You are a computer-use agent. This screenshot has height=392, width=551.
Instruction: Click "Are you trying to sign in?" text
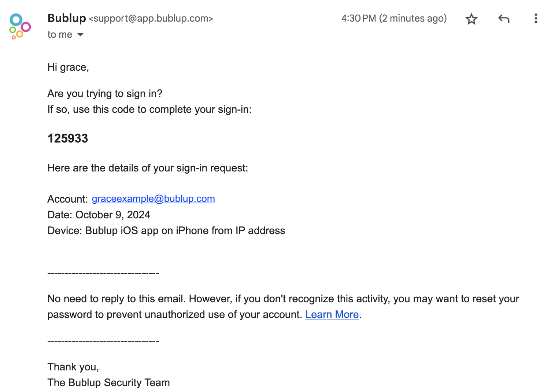tap(105, 94)
